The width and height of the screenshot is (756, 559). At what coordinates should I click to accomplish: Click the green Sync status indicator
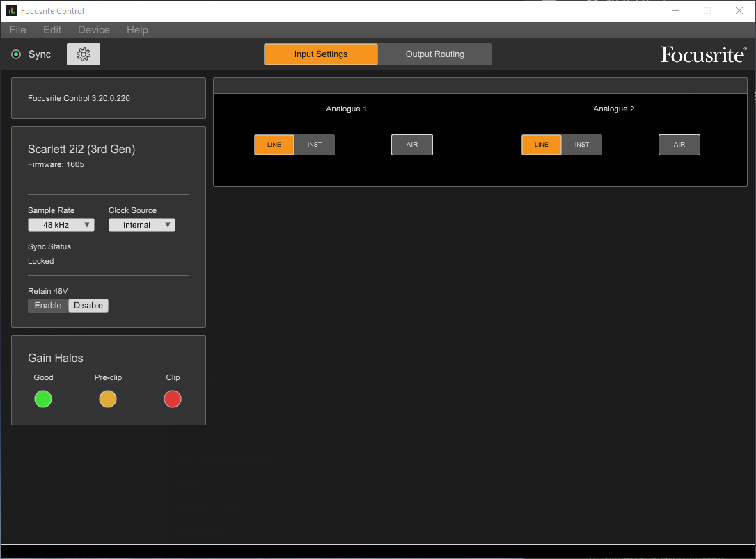pos(16,54)
